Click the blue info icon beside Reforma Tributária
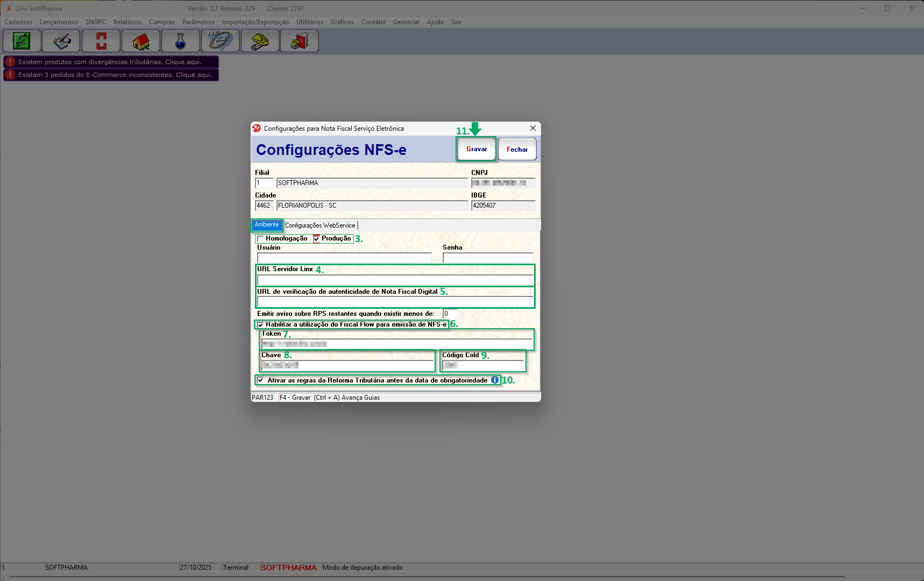Viewport: 924px width, 581px height. pos(495,380)
